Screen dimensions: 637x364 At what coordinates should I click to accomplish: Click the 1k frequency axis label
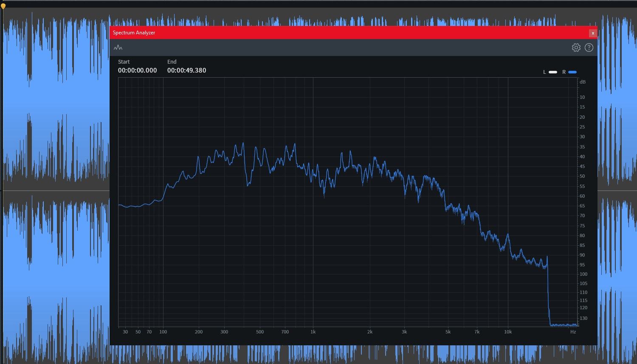(313, 332)
